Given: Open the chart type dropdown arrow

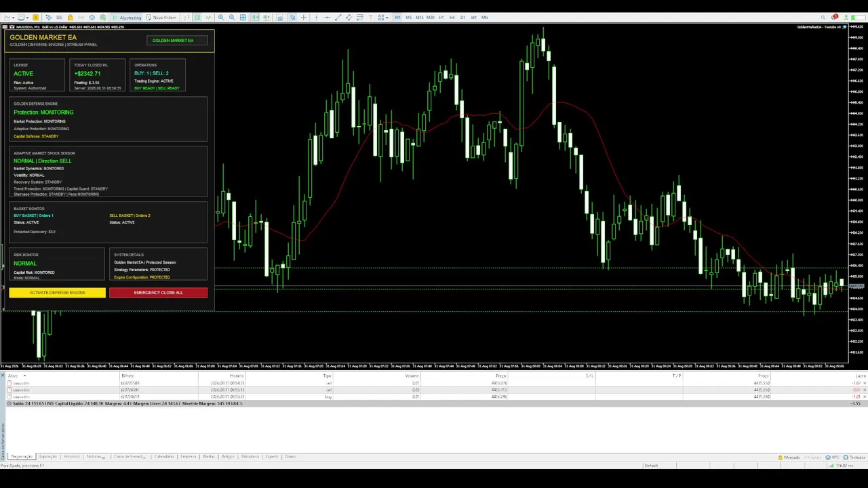Looking at the screenshot, I should (13, 18).
